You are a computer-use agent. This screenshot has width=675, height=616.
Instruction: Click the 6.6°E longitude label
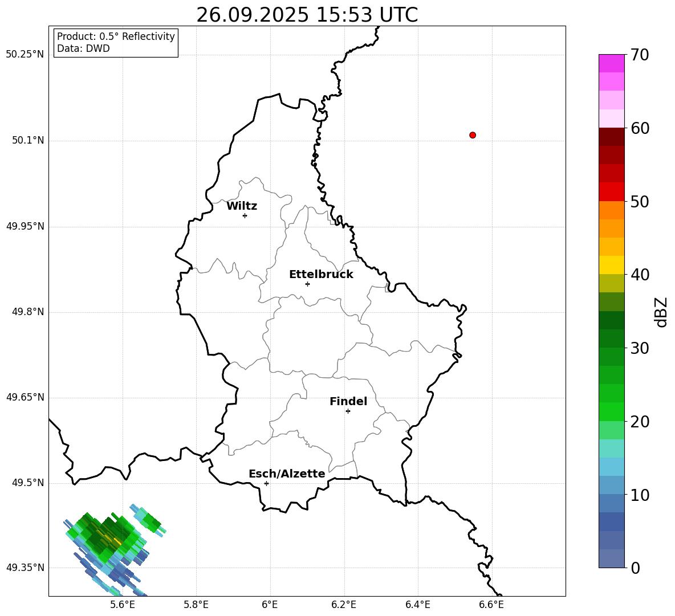pyautogui.click(x=491, y=605)
